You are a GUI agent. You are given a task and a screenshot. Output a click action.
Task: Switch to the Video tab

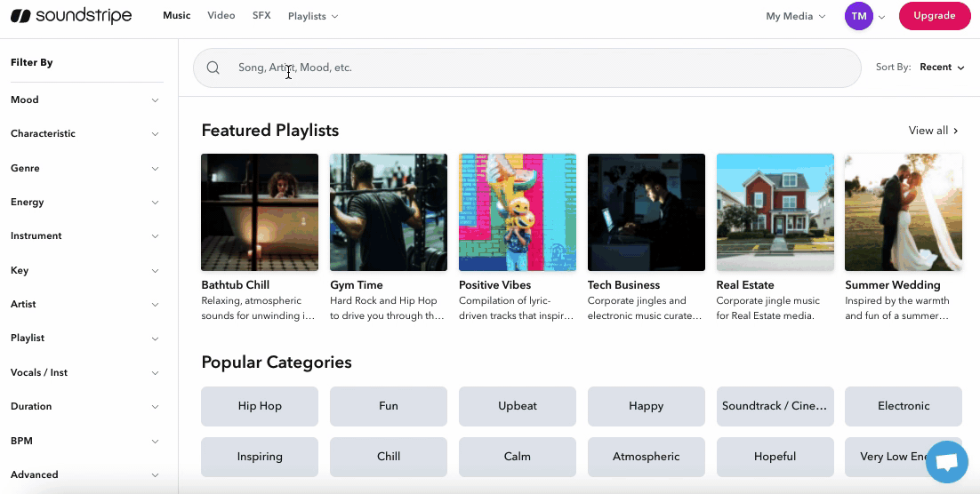[221, 16]
